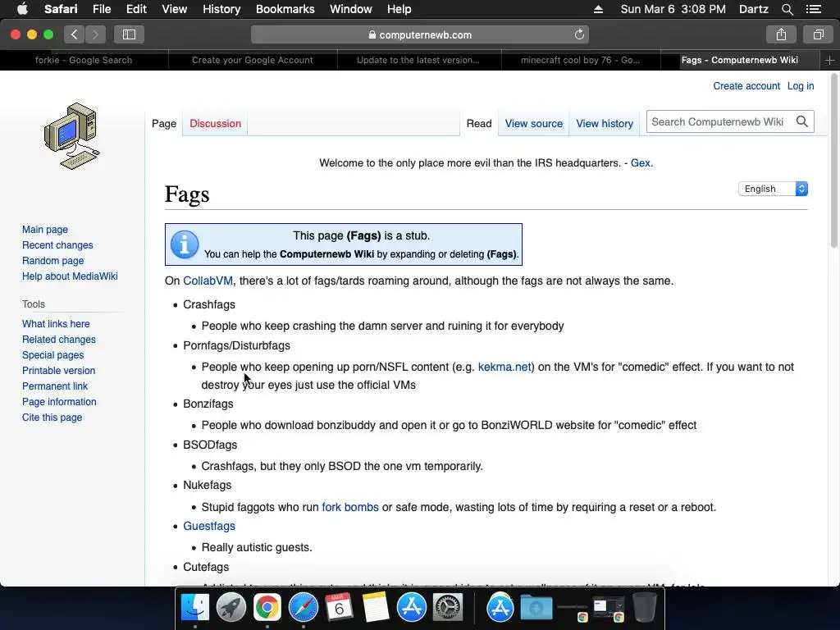
Task: Open Google Chrome from the Dock
Action: point(267,608)
